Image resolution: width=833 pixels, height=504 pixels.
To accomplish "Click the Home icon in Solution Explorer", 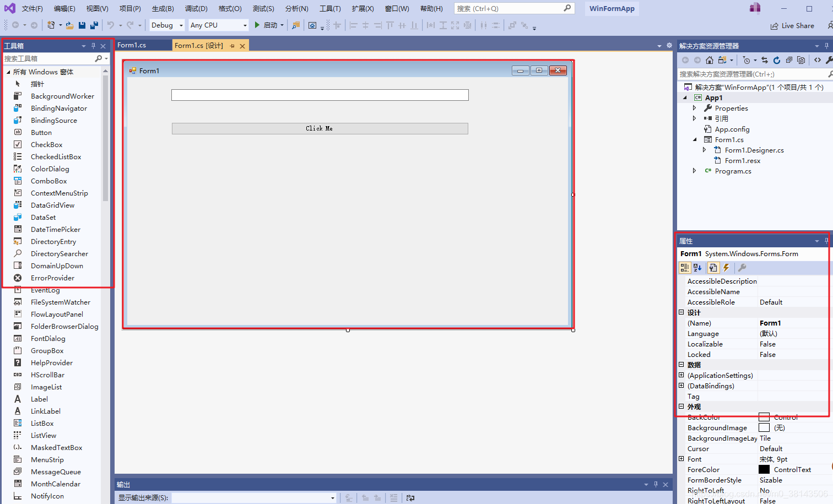I will (710, 60).
